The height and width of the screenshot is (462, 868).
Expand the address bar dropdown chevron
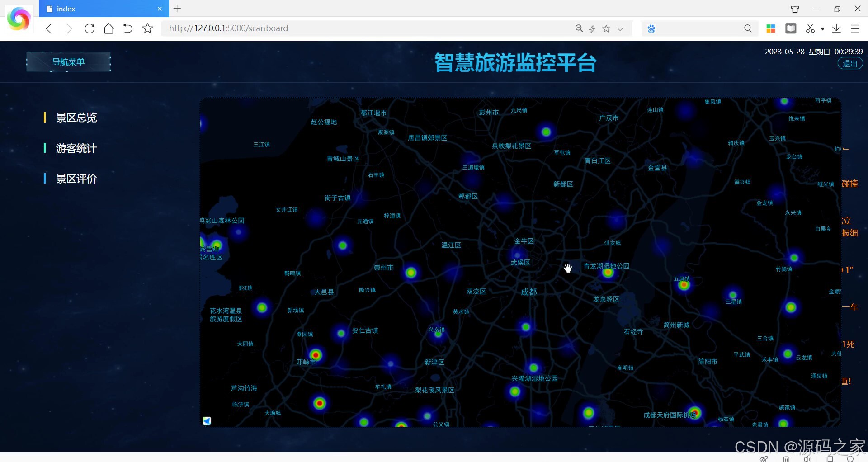pos(620,29)
